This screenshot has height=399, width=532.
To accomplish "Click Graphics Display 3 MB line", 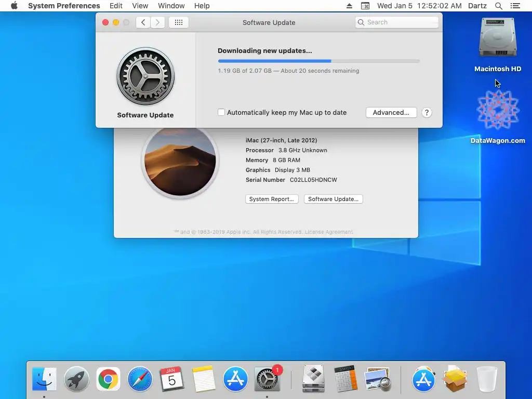I will 278,170.
